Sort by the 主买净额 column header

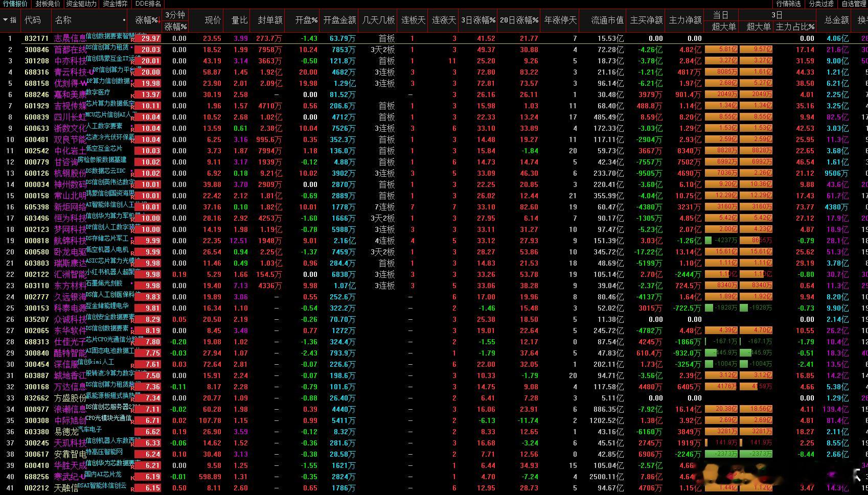click(x=646, y=20)
